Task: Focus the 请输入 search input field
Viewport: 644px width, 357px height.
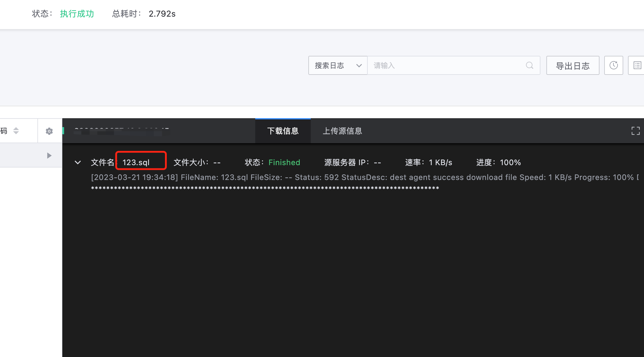Action: pos(430,65)
